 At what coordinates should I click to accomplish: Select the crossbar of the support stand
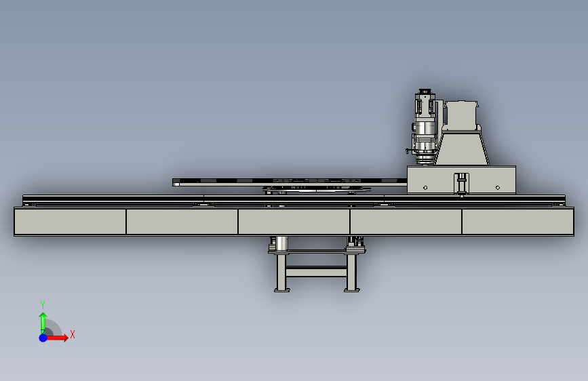[316, 271]
